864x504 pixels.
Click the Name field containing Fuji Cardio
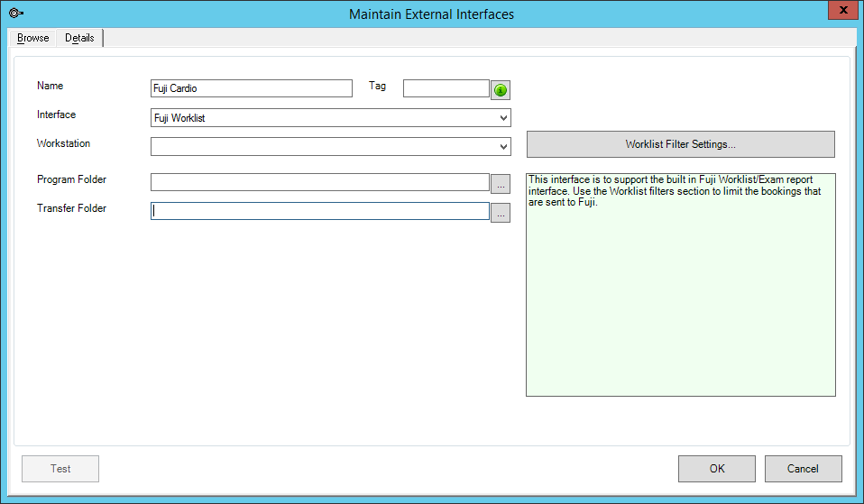(x=252, y=88)
